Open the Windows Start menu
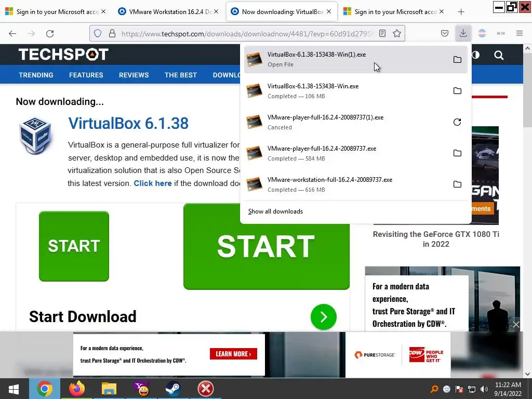The image size is (532, 399). 14,389
